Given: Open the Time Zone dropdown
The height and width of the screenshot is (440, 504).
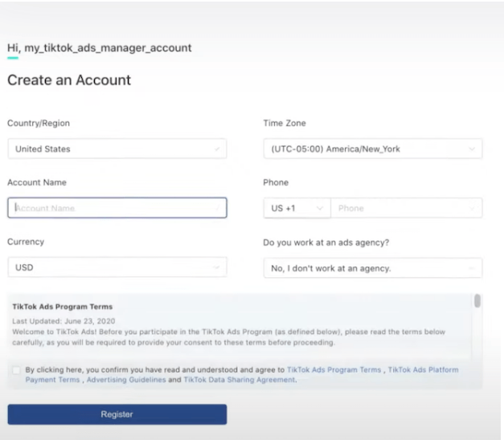Looking at the screenshot, I should (372, 149).
